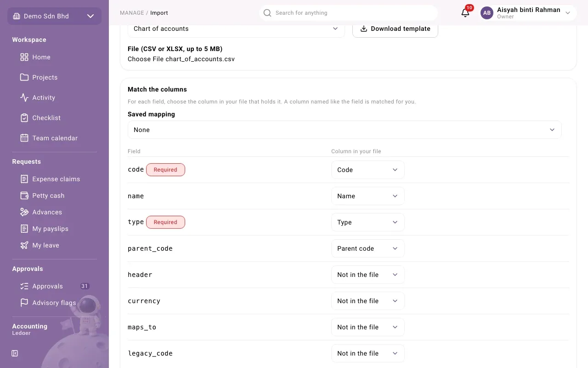Click the search magnifier icon
Image resolution: width=588 pixels, height=368 pixels.
[267, 13]
